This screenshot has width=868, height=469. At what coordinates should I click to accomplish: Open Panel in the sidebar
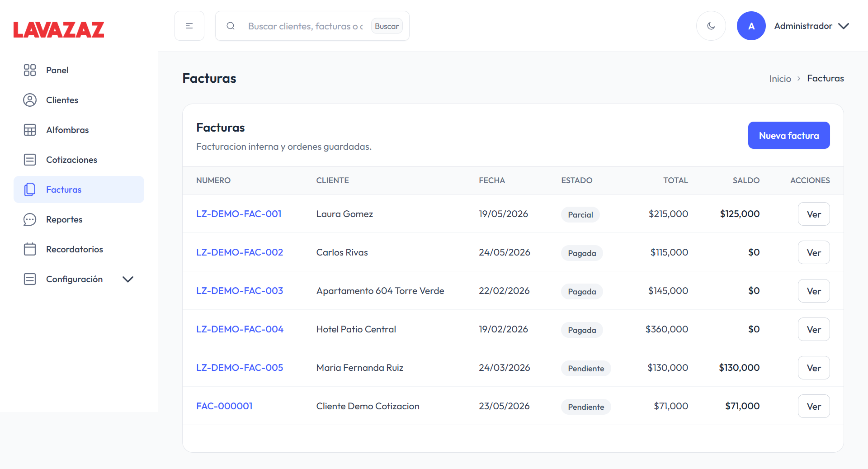pyautogui.click(x=79, y=70)
